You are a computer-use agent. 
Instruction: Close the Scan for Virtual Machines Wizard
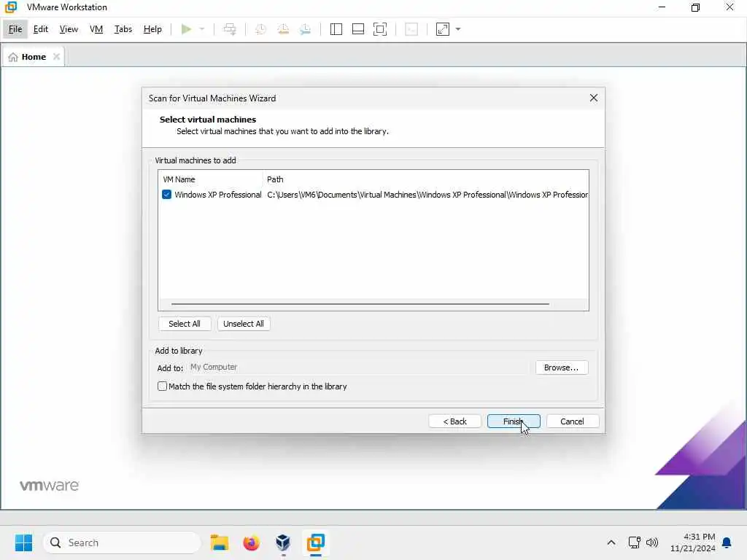pyautogui.click(x=594, y=98)
